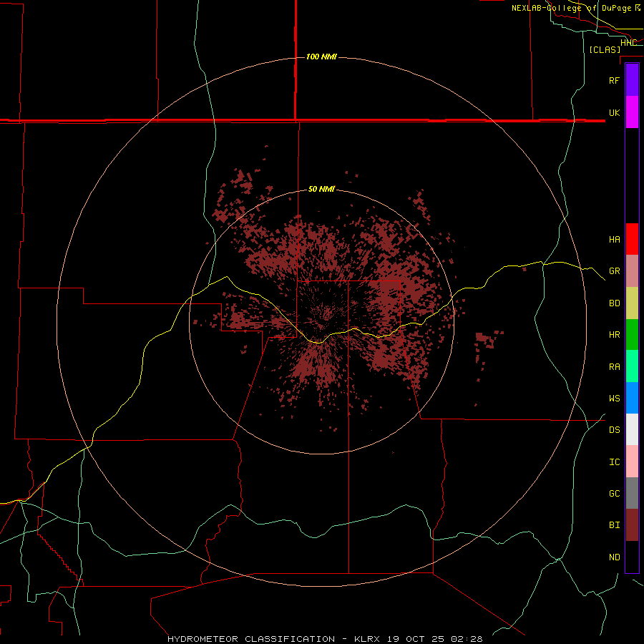Pick the RA light green legend swatch
Viewport: 644px width, 644px height.
pos(632,366)
